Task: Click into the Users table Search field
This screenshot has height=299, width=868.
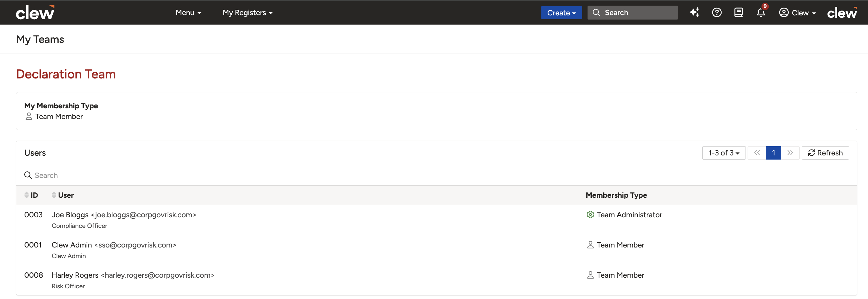Action: [x=436, y=175]
